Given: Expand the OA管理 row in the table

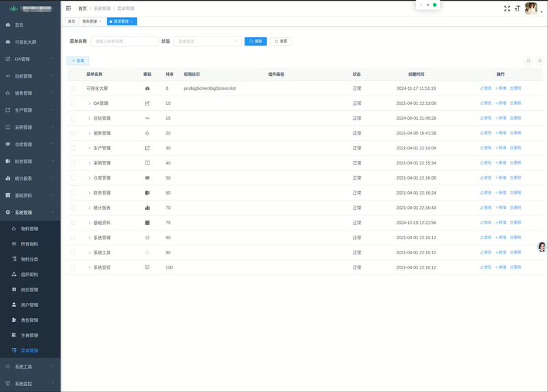Looking at the screenshot, I should (89, 103).
